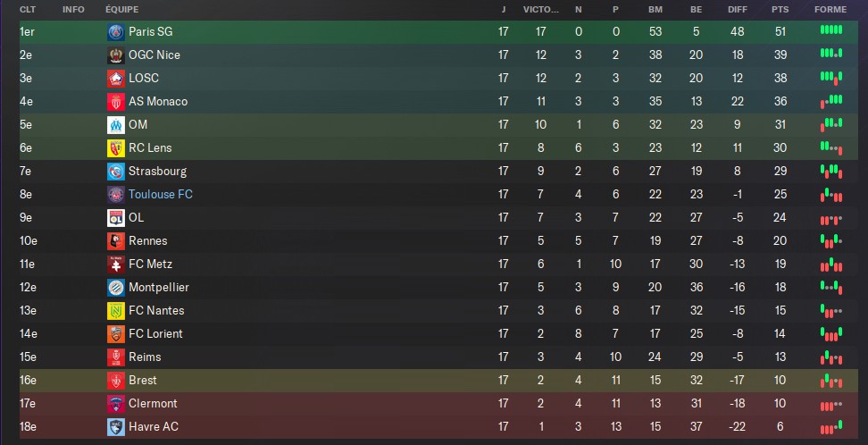The width and height of the screenshot is (868, 445).
Task: Open the RC Lens crest icon
Action: coord(116,148)
